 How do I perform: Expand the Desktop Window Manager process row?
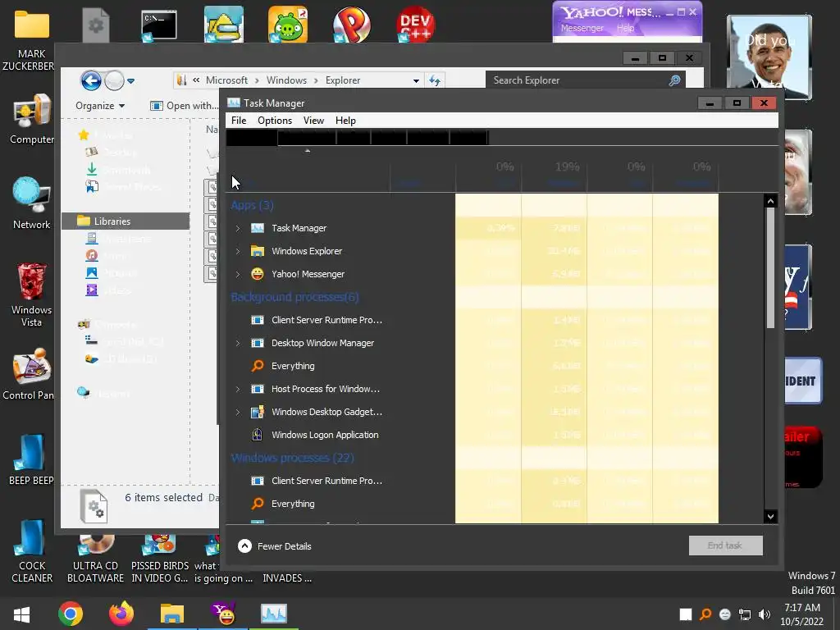[x=238, y=343]
